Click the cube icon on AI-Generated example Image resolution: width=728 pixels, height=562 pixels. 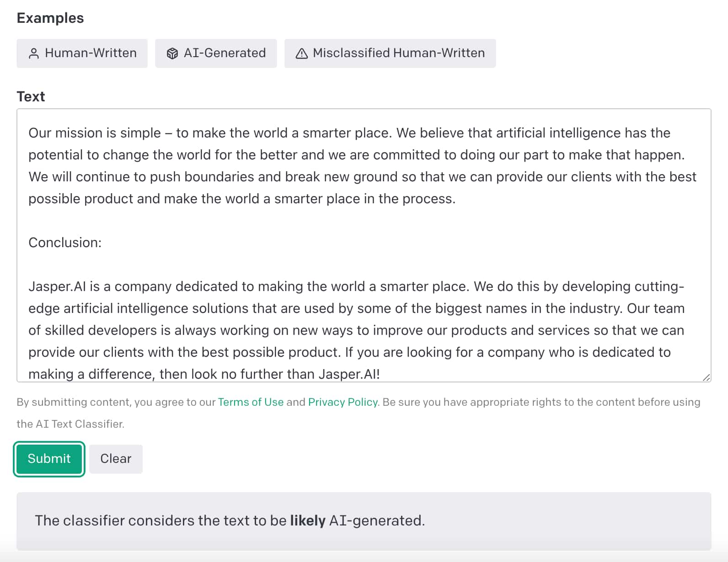pyautogui.click(x=172, y=53)
